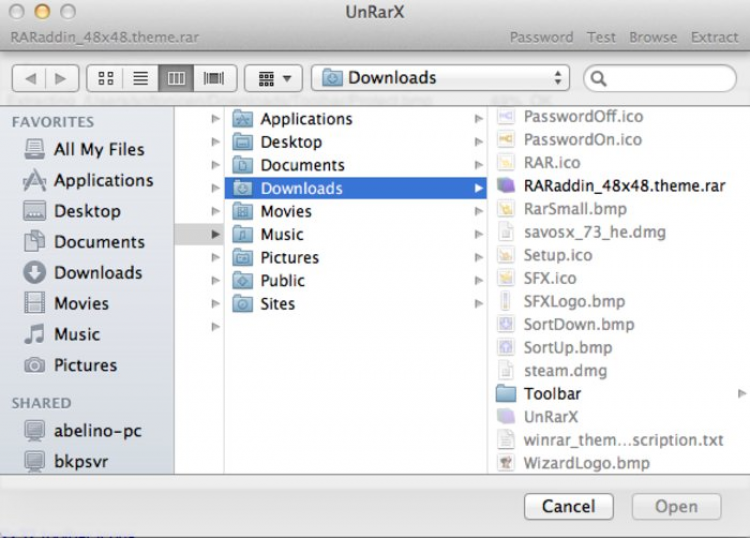The width and height of the screenshot is (750, 538).
Task: Switch to list view
Action: pyautogui.click(x=141, y=78)
